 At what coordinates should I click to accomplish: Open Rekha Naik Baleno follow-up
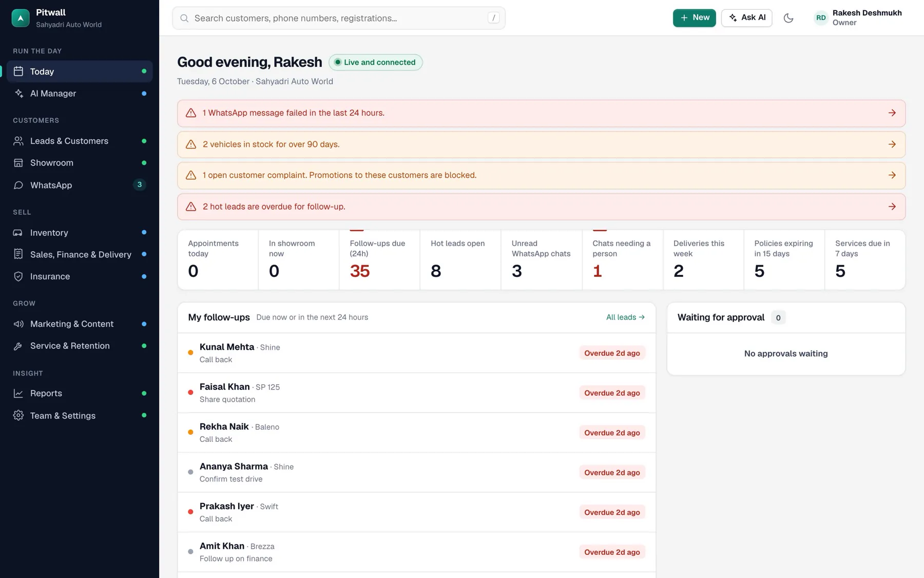416,433
